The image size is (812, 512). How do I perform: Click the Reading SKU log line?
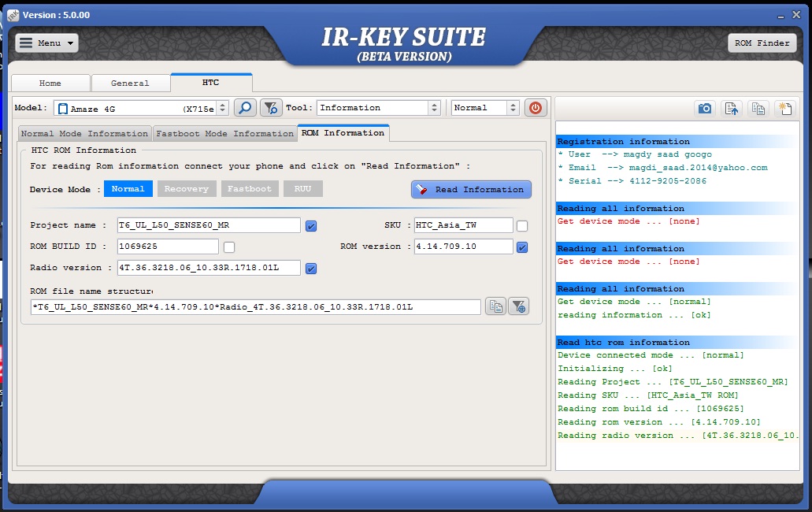648,395
